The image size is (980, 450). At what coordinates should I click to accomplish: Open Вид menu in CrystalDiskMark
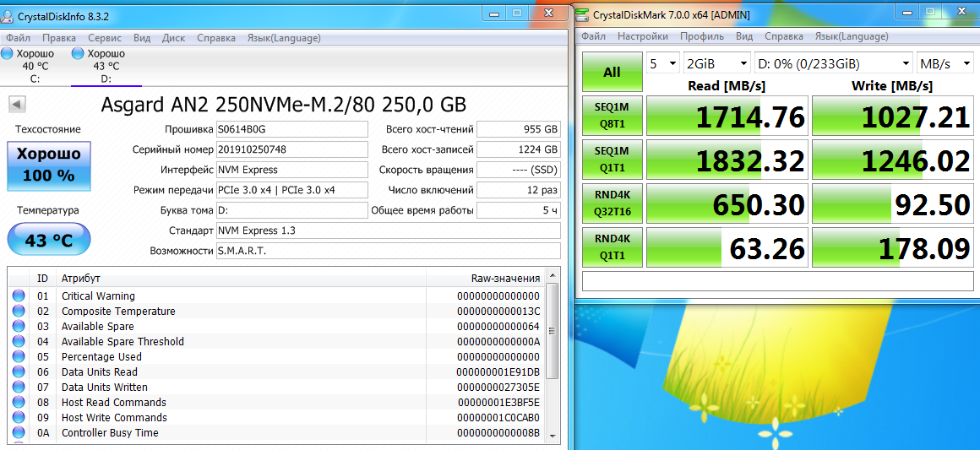point(744,36)
